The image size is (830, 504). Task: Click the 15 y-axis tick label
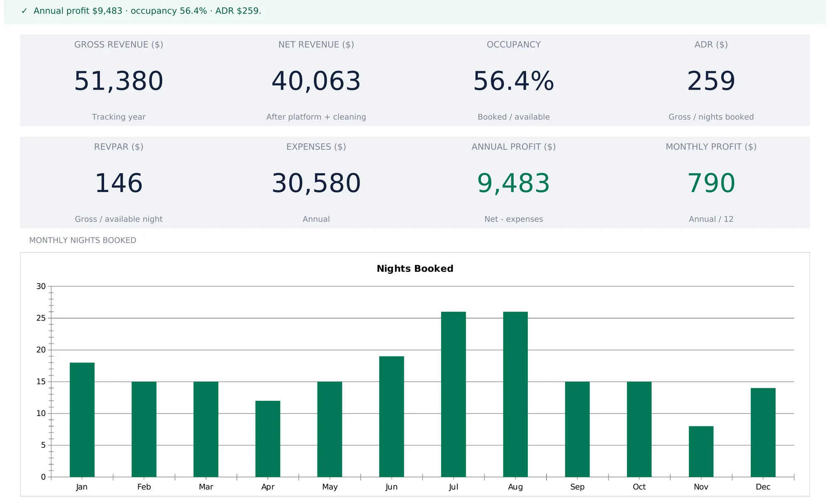coord(41,382)
